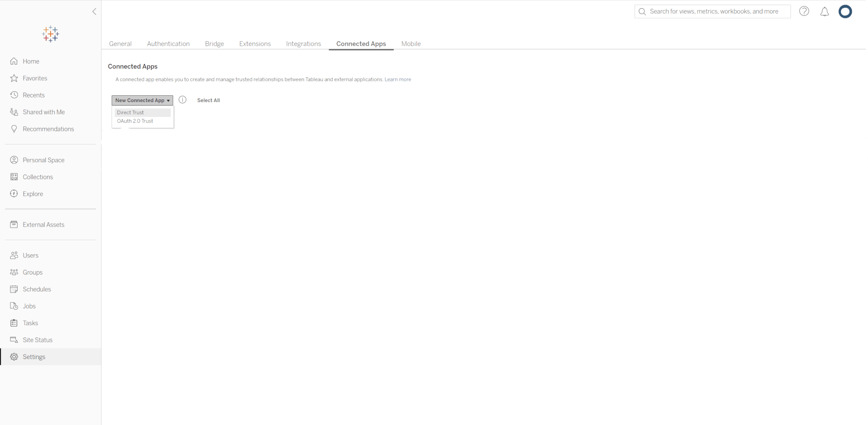Switch to the Authentication tab
Screen dimensions: 868x425
pyautogui.click(x=168, y=44)
